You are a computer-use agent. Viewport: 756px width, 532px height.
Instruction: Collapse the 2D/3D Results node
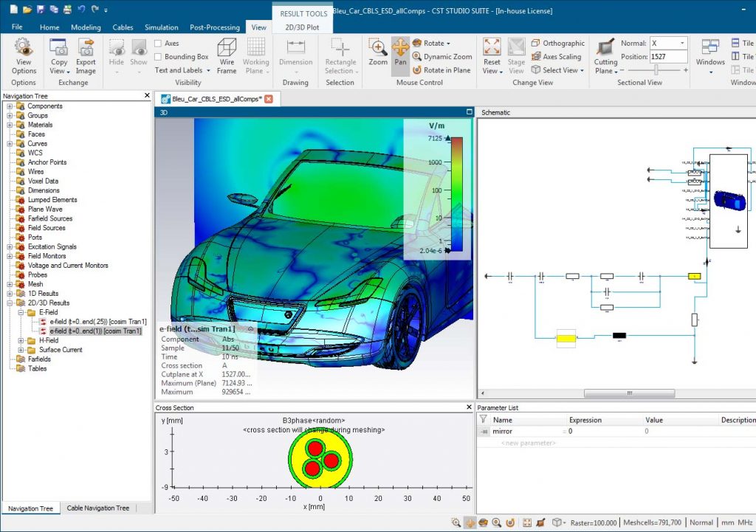(10, 303)
